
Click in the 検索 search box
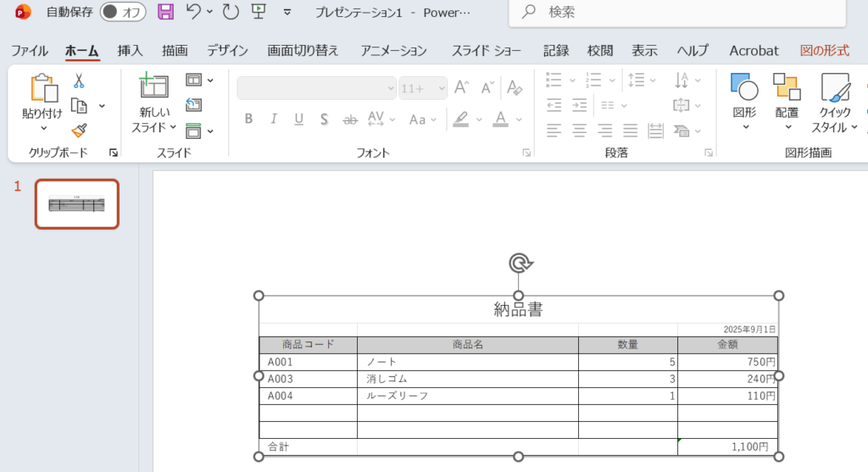coord(677,12)
